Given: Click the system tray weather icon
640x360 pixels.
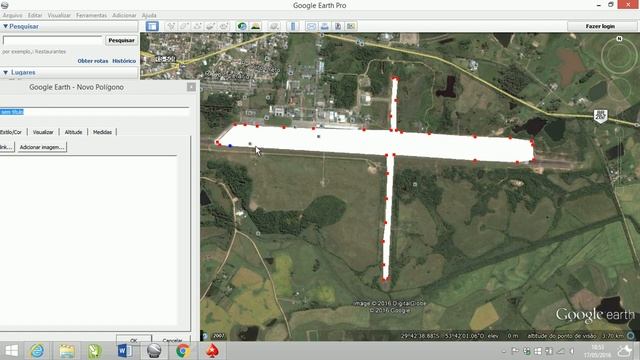Looking at the screenshot, I should point(625,351).
